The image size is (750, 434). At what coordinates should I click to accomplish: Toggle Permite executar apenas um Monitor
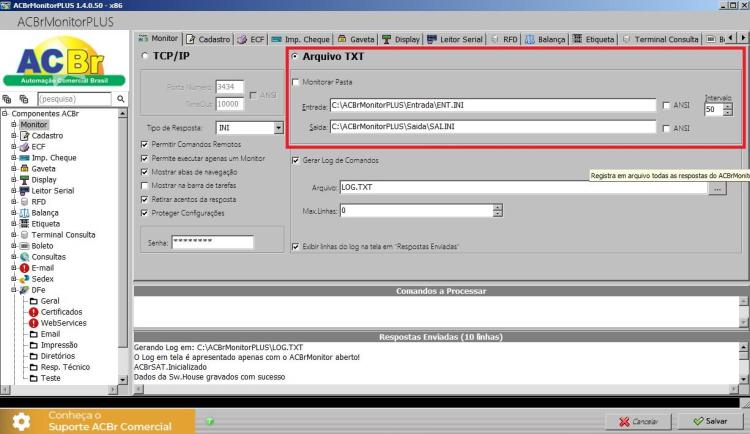144,158
